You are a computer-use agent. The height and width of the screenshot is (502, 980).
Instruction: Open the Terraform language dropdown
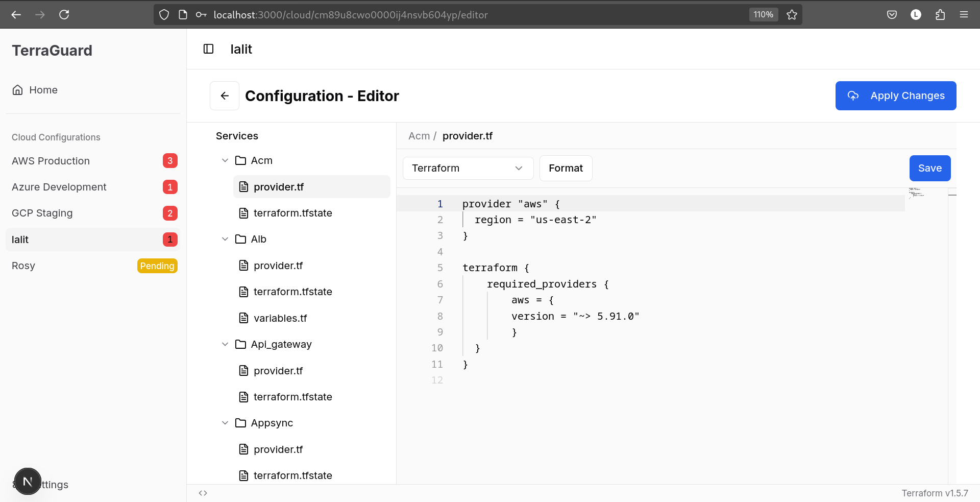tap(468, 168)
